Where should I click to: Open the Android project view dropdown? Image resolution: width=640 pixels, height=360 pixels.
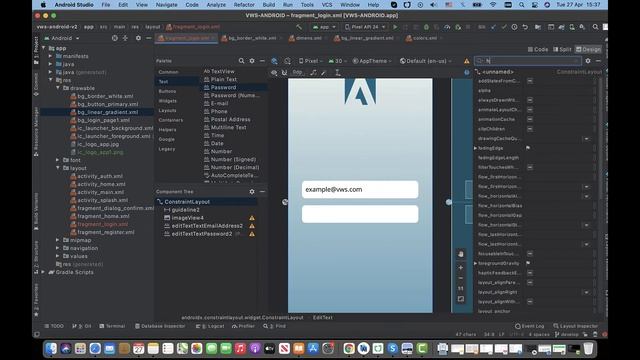[x=62, y=38]
